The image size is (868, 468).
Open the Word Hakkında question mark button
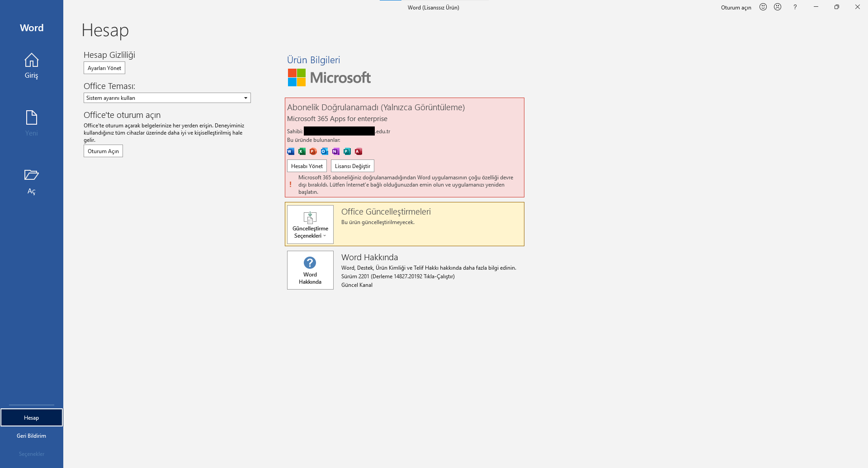point(310,270)
